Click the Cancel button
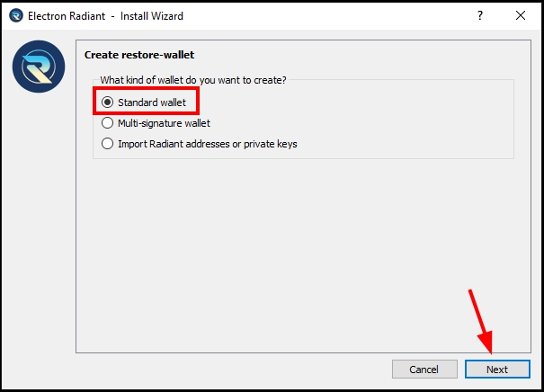The width and height of the screenshot is (544, 392). 424,370
